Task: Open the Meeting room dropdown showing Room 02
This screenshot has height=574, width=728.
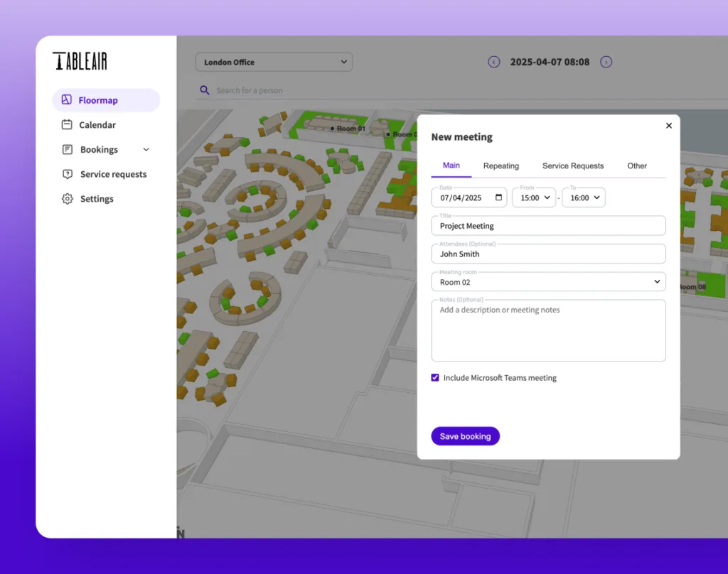Action: click(x=547, y=281)
